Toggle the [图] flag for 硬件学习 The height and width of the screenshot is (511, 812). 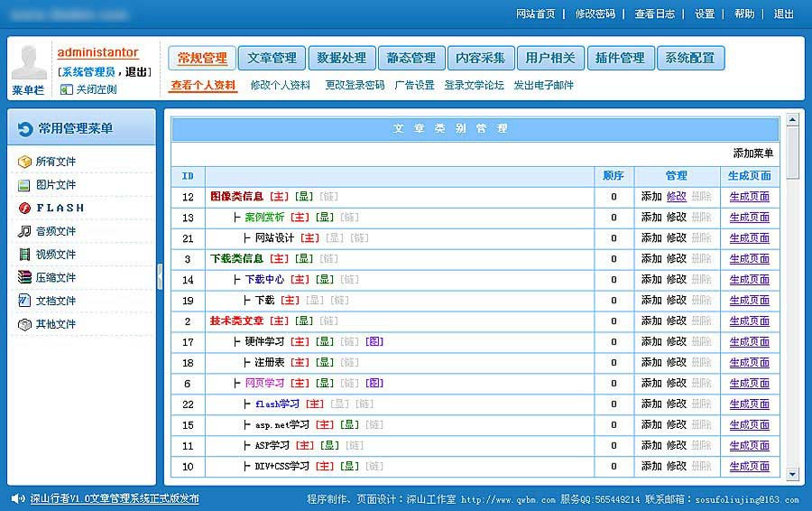[x=374, y=342]
